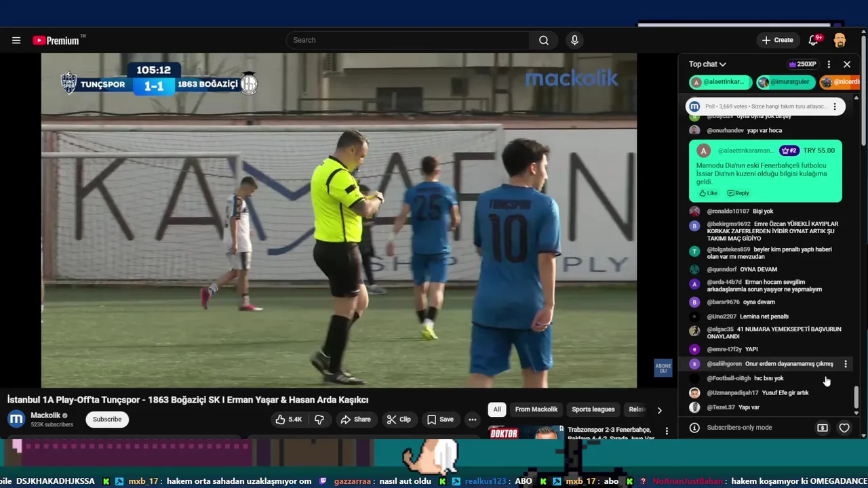Save the video to a playlist
The width and height of the screenshot is (868, 488).
point(440,420)
